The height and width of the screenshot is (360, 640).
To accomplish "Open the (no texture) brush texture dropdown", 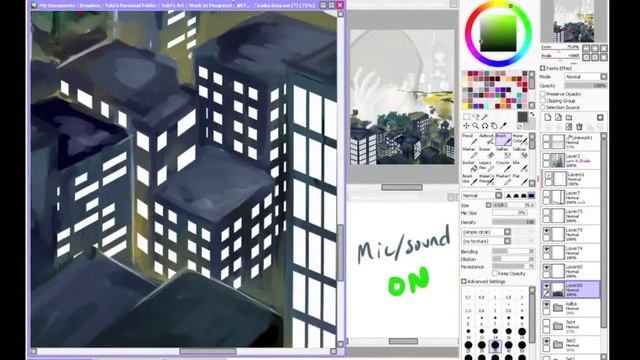I will pos(486,241).
